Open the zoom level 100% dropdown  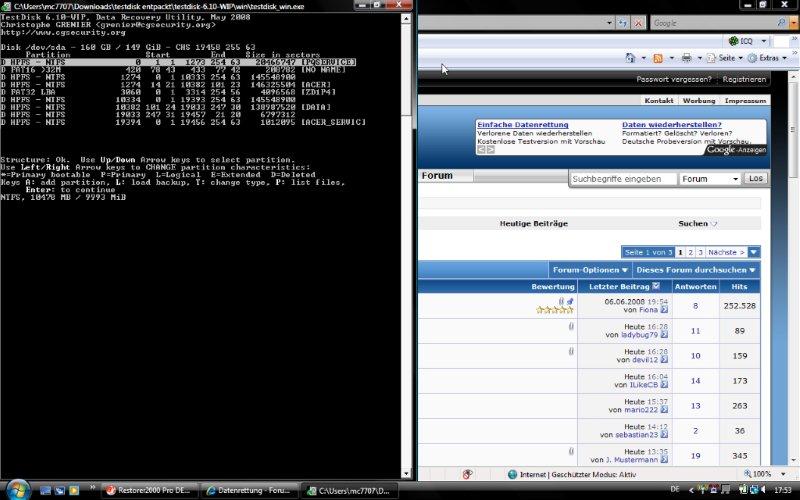pos(784,474)
